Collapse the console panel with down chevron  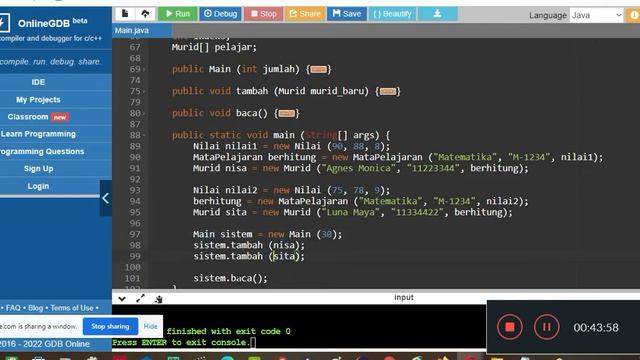coord(122,299)
